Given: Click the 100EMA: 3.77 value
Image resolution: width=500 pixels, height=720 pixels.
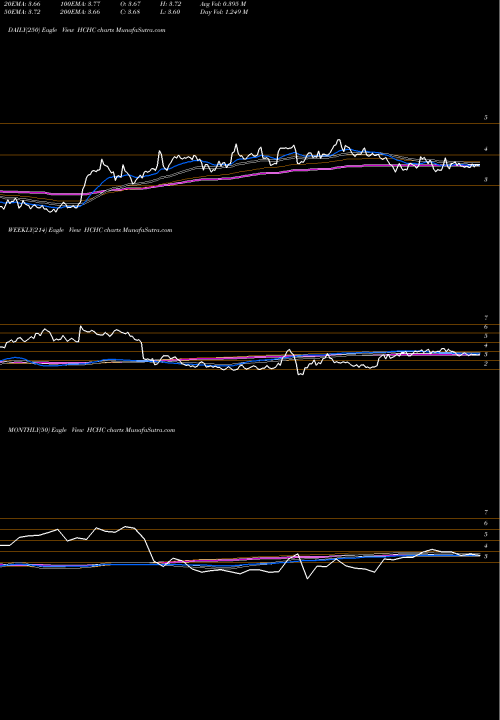Looking at the screenshot, I should 80,4.
